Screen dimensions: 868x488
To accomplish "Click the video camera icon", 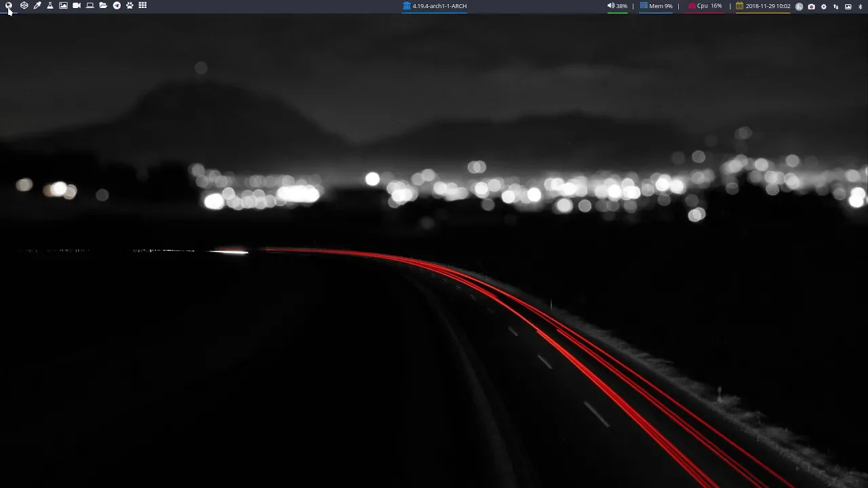I will [77, 5].
